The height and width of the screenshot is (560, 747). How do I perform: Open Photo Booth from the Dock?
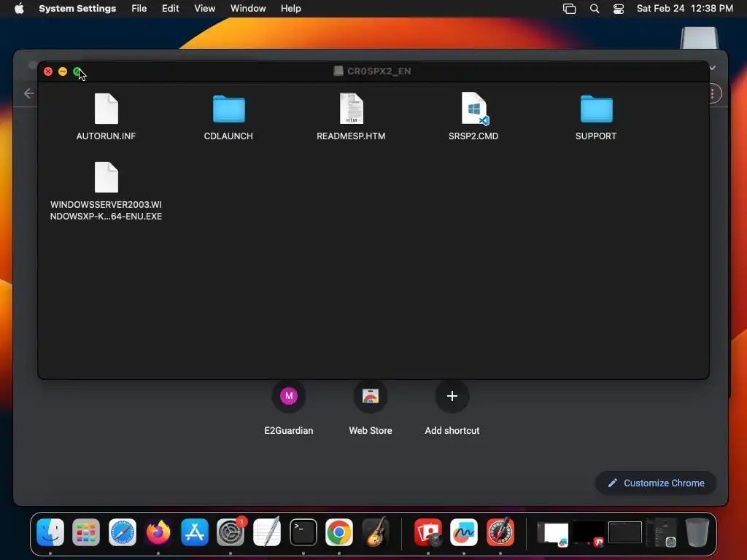coord(427,532)
